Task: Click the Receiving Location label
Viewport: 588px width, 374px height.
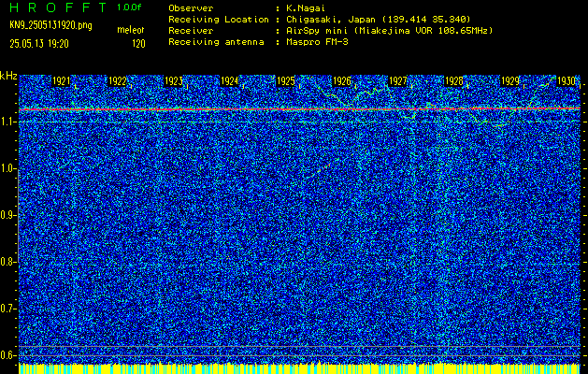Action: pos(219,20)
